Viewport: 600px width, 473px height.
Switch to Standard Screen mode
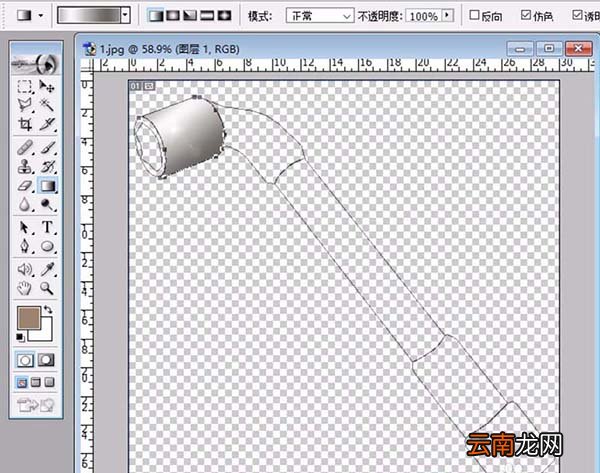point(22,382)
